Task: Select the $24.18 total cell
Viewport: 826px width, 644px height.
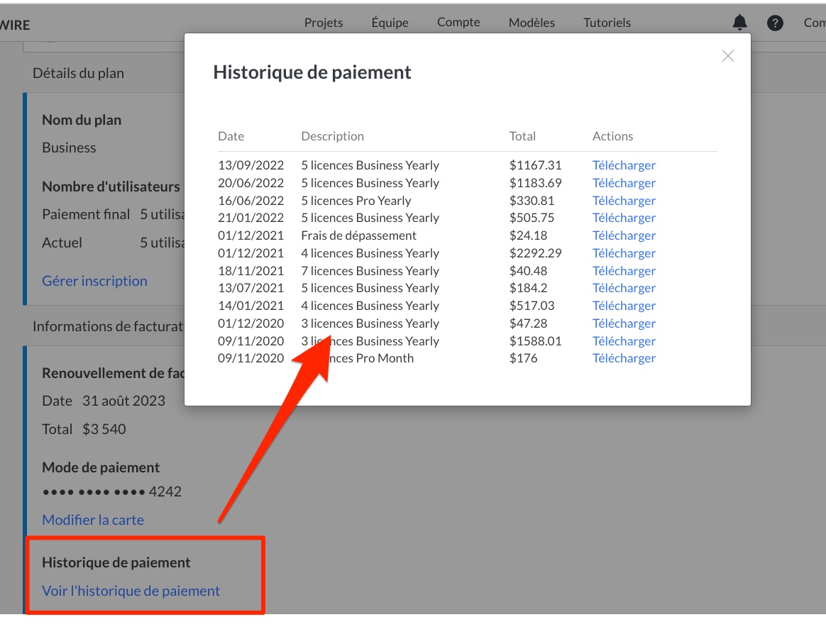Action: [528, 235]
